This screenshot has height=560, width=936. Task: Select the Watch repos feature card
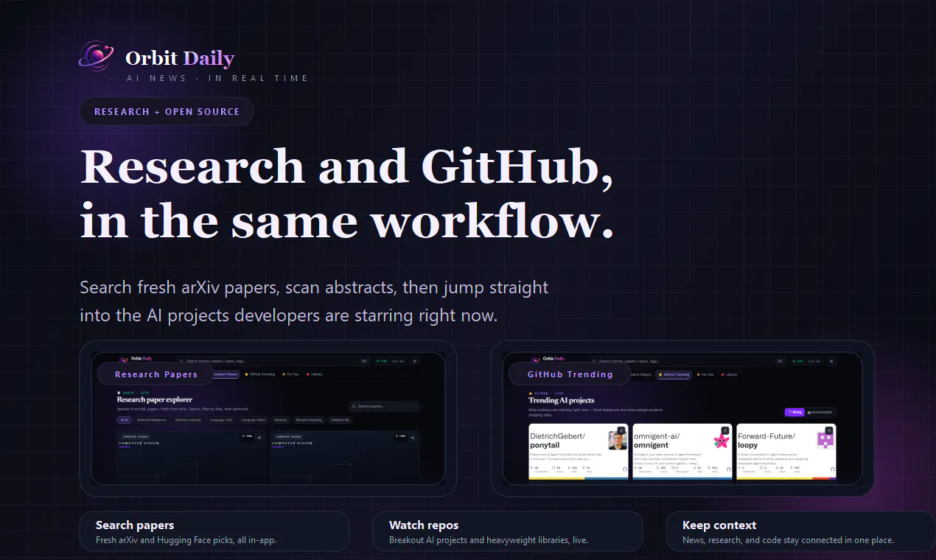pyautogui.click(x=508, y=532)
